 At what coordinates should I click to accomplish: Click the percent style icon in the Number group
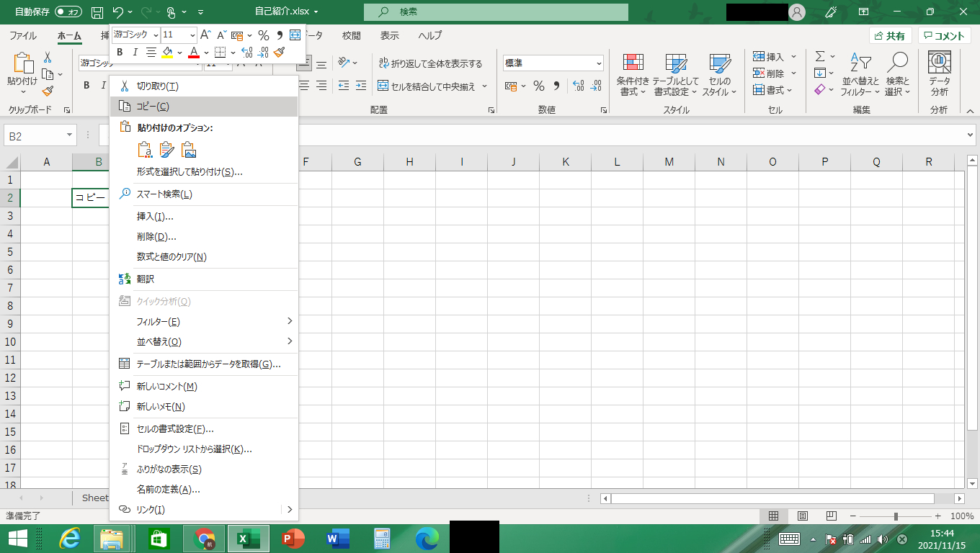538,86
